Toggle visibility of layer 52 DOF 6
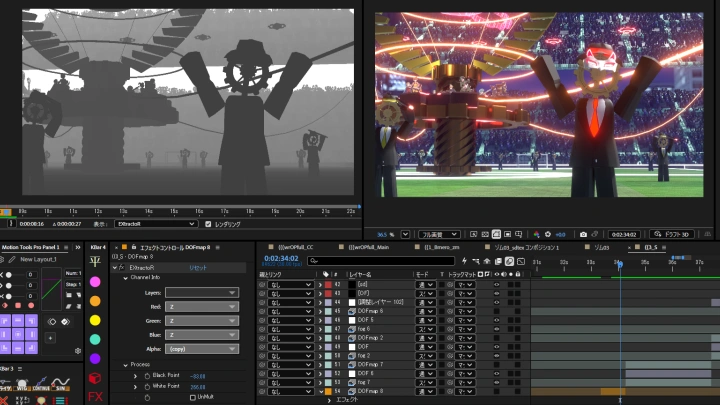 coord(496,373)
